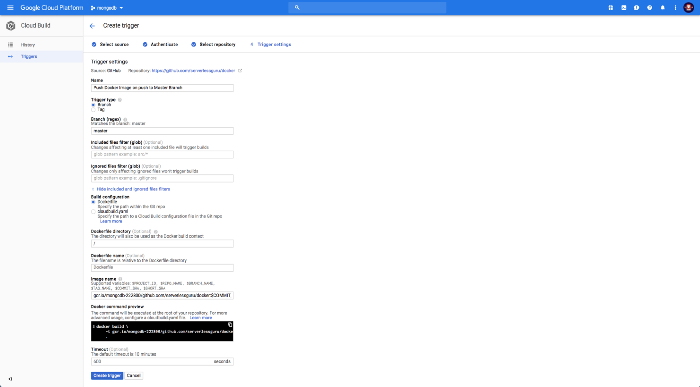The width and height of the screenshot is (700, 387).
Task: Click the top search bar field
Action: pyautogui.click(x=367, y=8)
